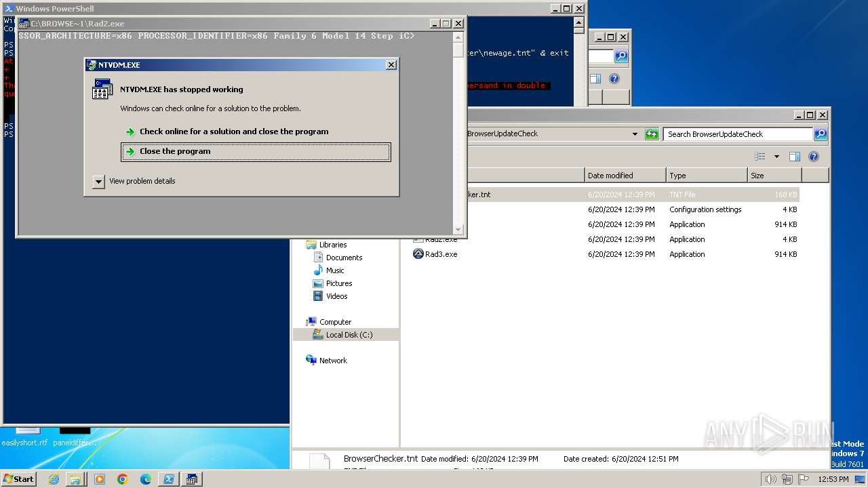868x488 pixels.
Task: Click the network icon in system tray
Action: point(787,479)
